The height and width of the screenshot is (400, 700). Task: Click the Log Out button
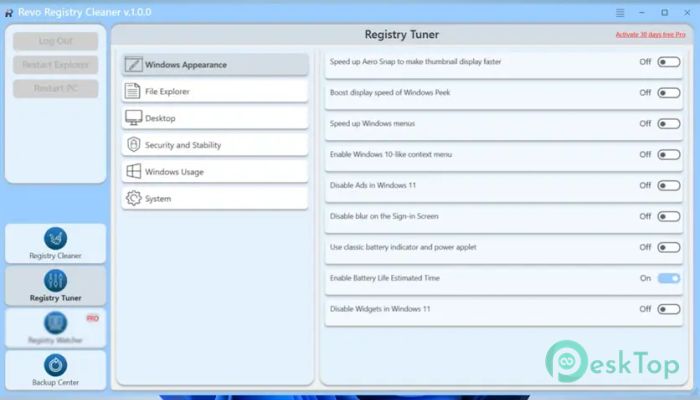click(x=55, y=41)
